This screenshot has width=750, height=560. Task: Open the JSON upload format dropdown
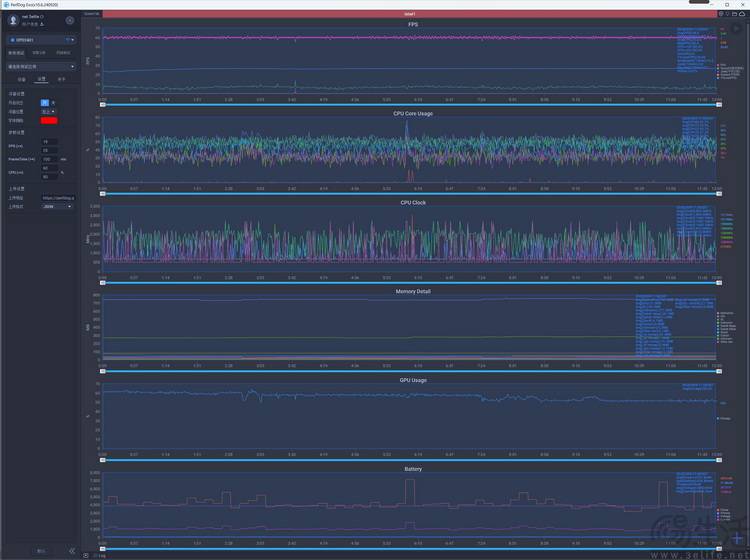pyautogui.click(x=56, y=207)
